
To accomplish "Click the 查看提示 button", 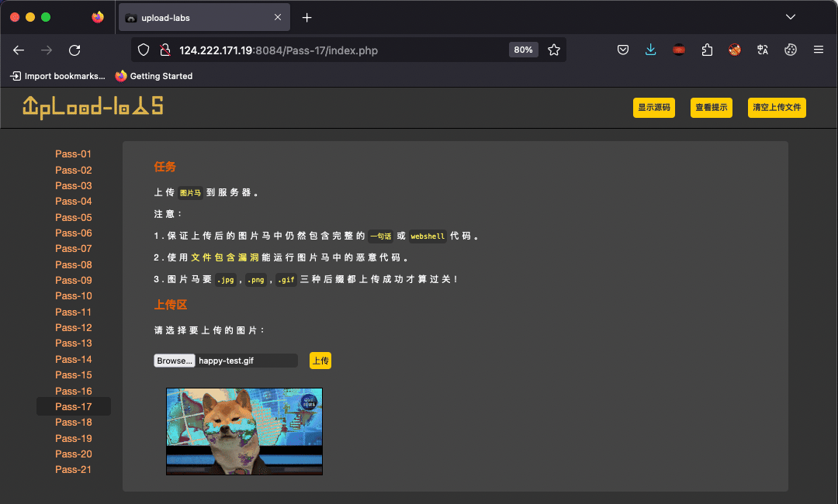I will [711, 107].
